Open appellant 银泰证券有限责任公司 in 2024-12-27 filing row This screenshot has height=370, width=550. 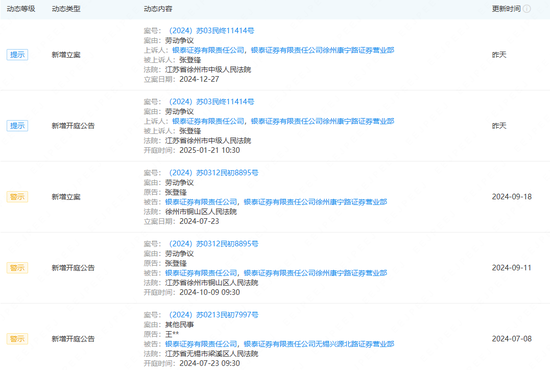(x=208, y=50)
